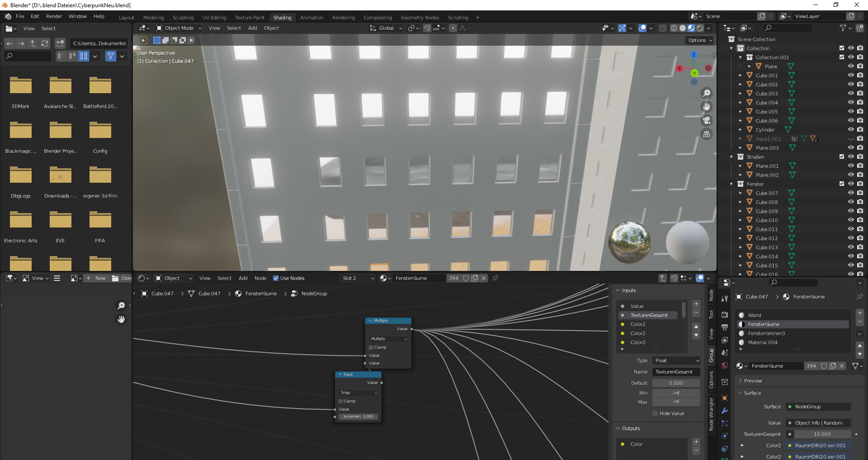
Task: Click the New button in the node editor
Action: coord(100,278)
